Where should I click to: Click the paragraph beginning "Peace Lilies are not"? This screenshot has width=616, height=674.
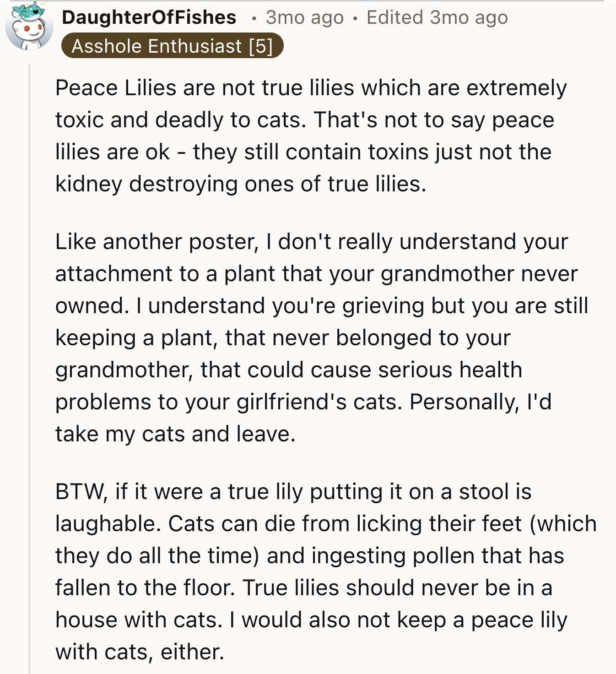tap(311, 136)
